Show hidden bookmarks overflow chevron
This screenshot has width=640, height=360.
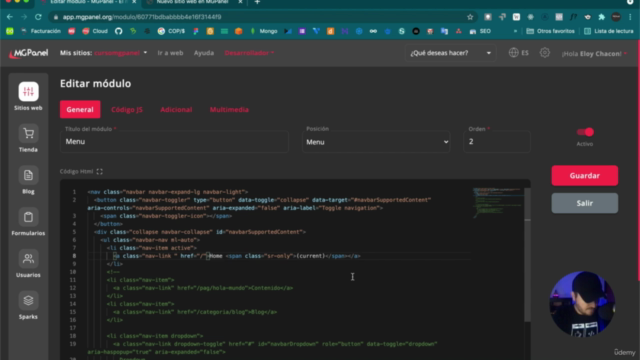516,31
